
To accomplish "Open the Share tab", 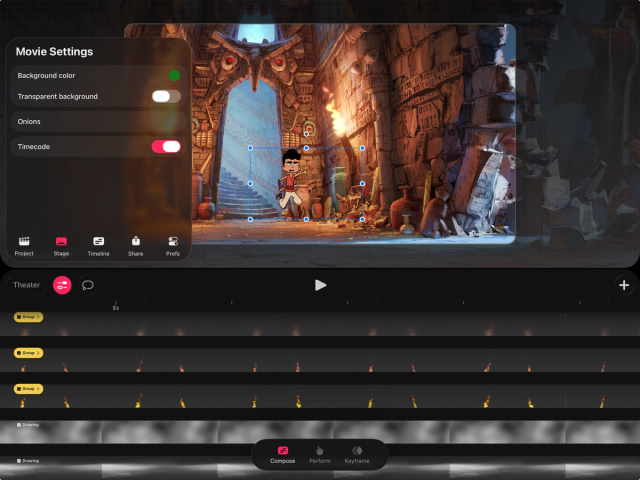I will click(136, 246).
